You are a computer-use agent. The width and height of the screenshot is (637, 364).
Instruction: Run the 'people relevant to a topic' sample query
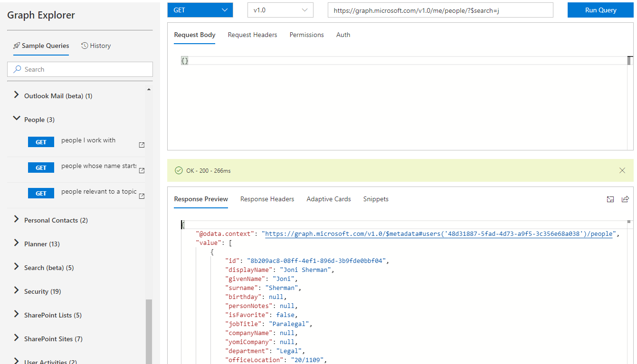(x=41, y=193)
